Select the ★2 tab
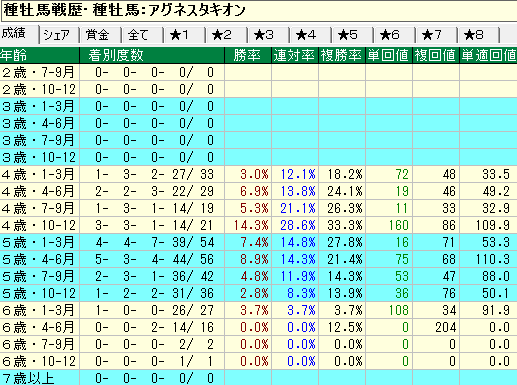This screenshot has height=385, width=517. tap(226, 35)
